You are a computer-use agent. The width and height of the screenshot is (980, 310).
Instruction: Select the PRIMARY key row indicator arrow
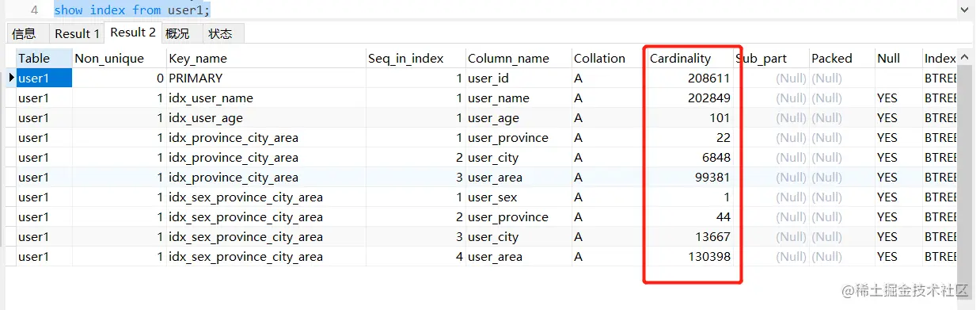pyautogui.click(x=11, y=78)
